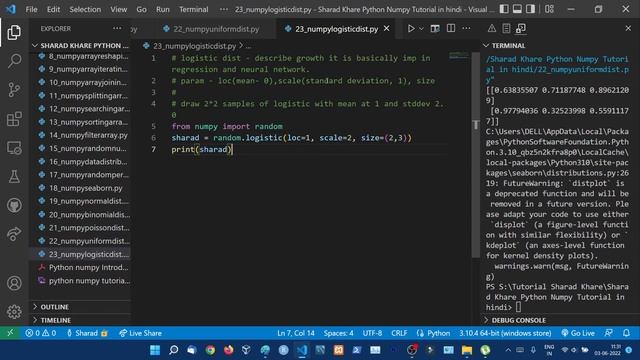The width and height of the screenshot is (640, 360).
Task: Show the Output panel icon
Action: (507, 29)
